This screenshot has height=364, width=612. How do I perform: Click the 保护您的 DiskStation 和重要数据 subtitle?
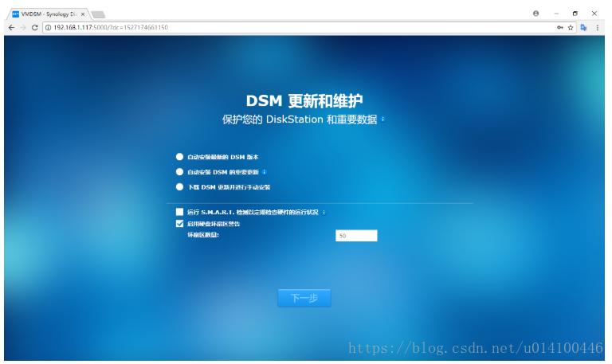[300, 119]
